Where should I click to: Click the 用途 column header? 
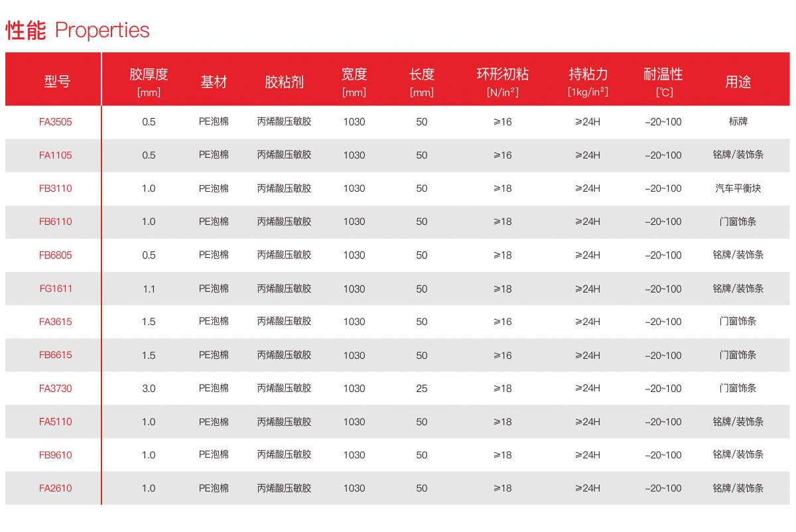tap(738, 82)
